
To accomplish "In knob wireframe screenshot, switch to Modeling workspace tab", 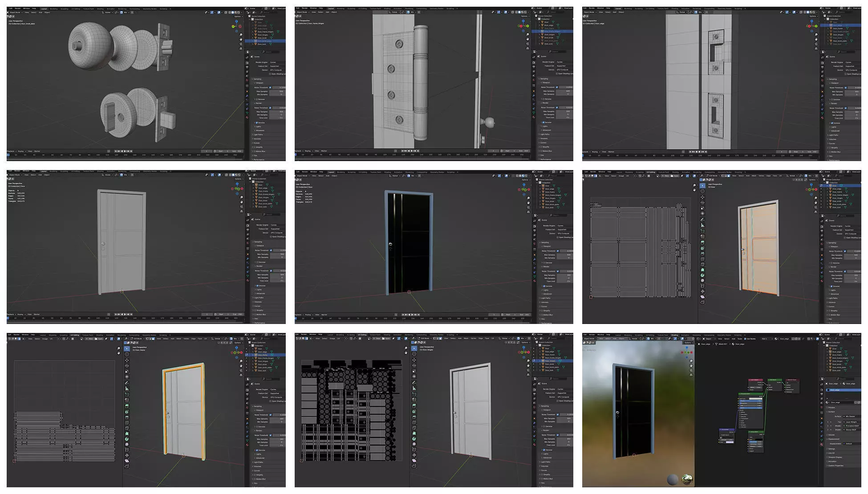I will pos(53,8).
